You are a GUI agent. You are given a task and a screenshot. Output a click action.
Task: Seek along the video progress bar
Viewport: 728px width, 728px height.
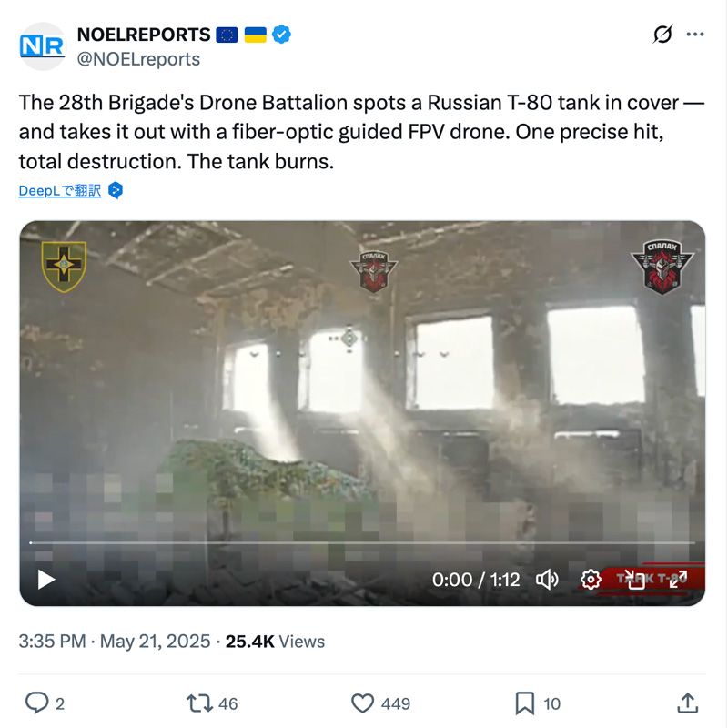point(362,542)
